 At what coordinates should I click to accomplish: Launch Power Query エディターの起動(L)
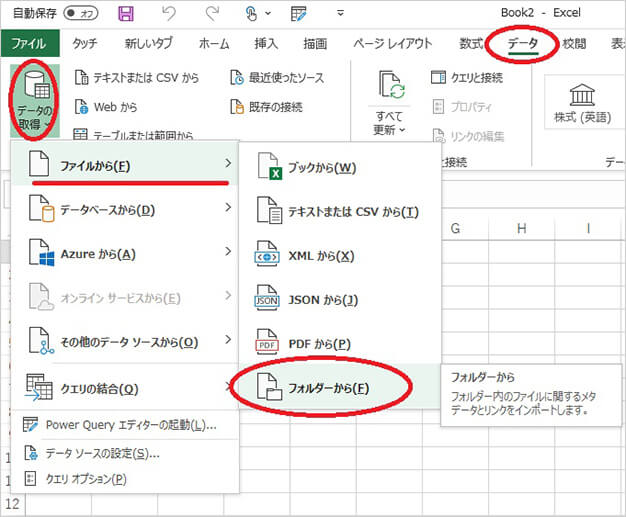(x=125, y=425)
